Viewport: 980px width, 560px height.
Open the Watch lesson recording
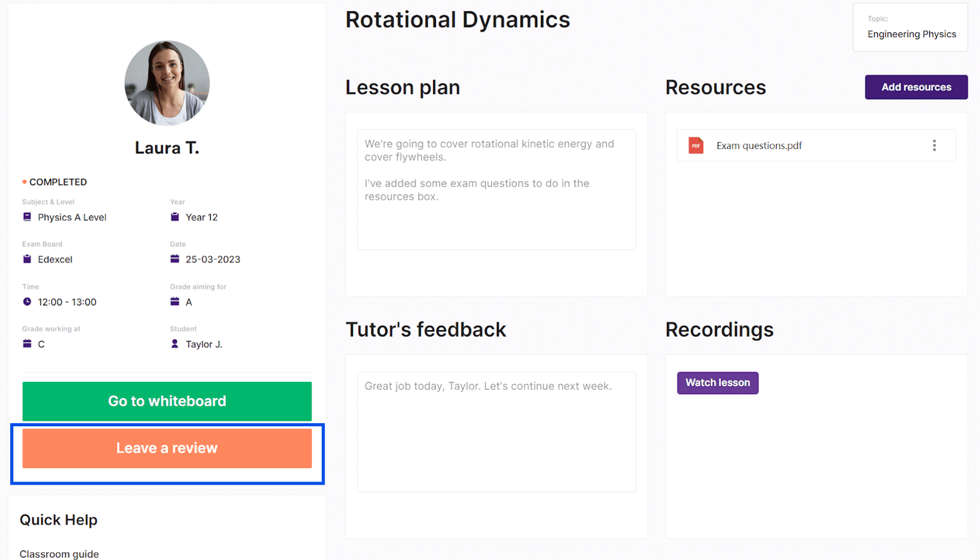717,383
